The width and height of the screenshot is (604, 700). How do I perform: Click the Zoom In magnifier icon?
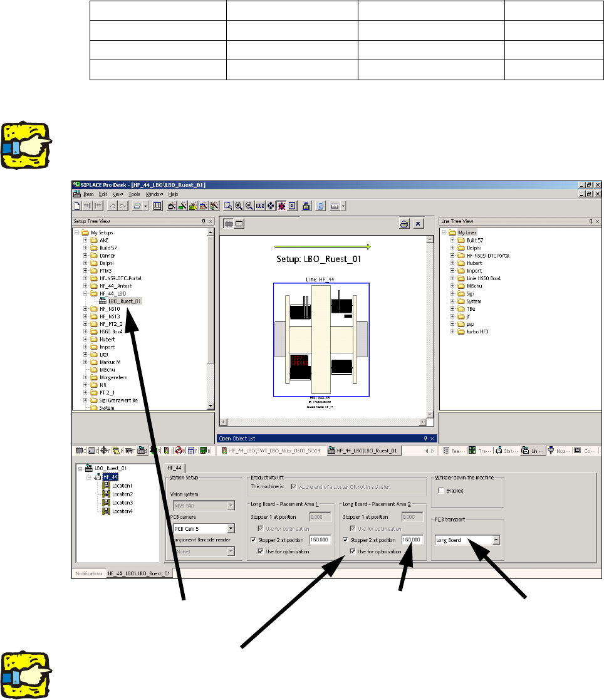point(239,206)
